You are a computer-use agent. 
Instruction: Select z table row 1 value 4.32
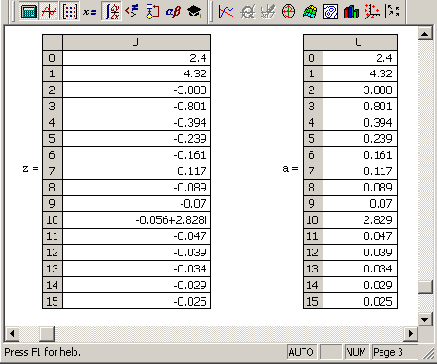coord(136,73)
